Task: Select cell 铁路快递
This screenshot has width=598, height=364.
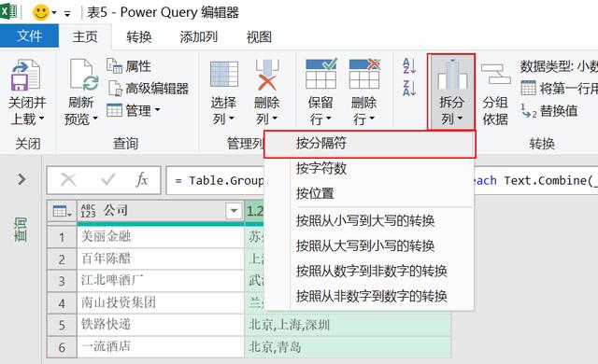Action: click(x=161, y=325)
